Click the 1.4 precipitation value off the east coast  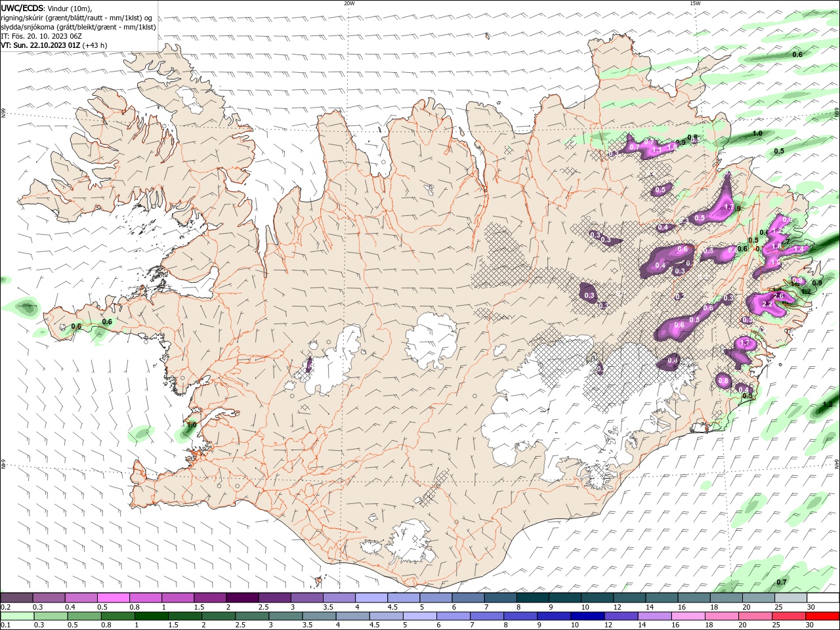[799, 249]
